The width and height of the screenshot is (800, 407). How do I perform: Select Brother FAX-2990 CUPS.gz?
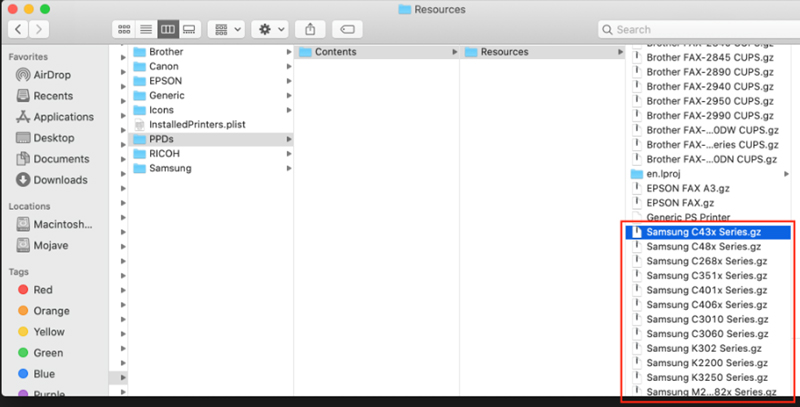click(709, 116)
